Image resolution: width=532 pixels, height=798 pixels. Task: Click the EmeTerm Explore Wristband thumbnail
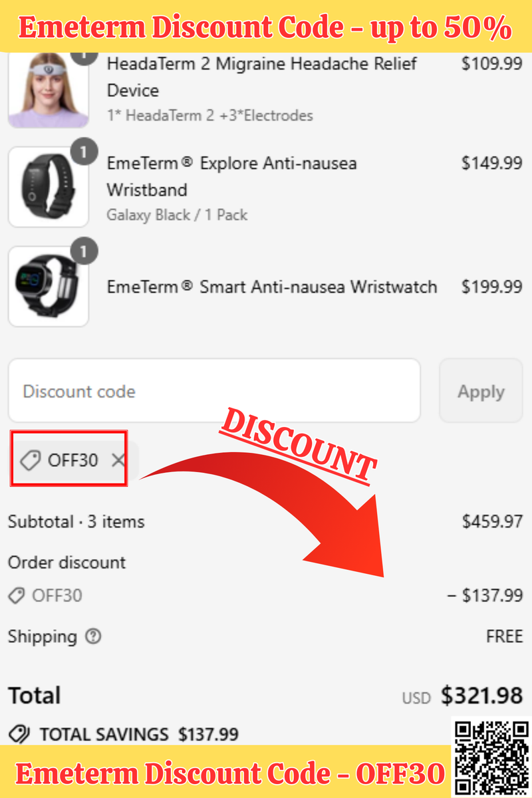point(49,187)
